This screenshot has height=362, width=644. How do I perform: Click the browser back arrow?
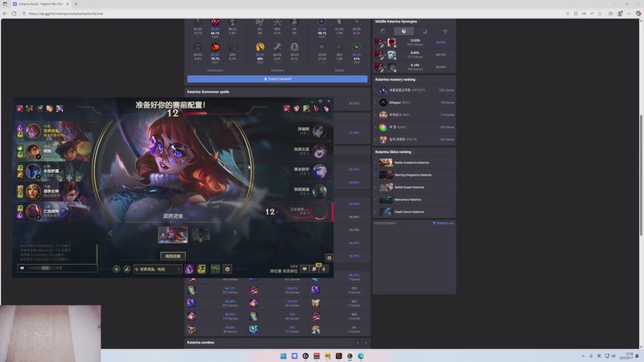pyautogui.click(x=5, y=14)
